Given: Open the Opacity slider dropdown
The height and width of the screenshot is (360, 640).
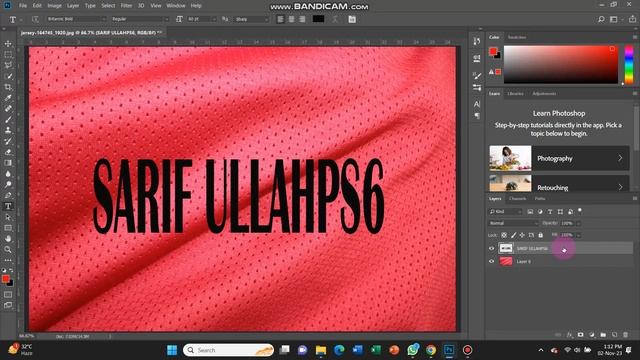Looking at the screenshot, I should point(578,223).
